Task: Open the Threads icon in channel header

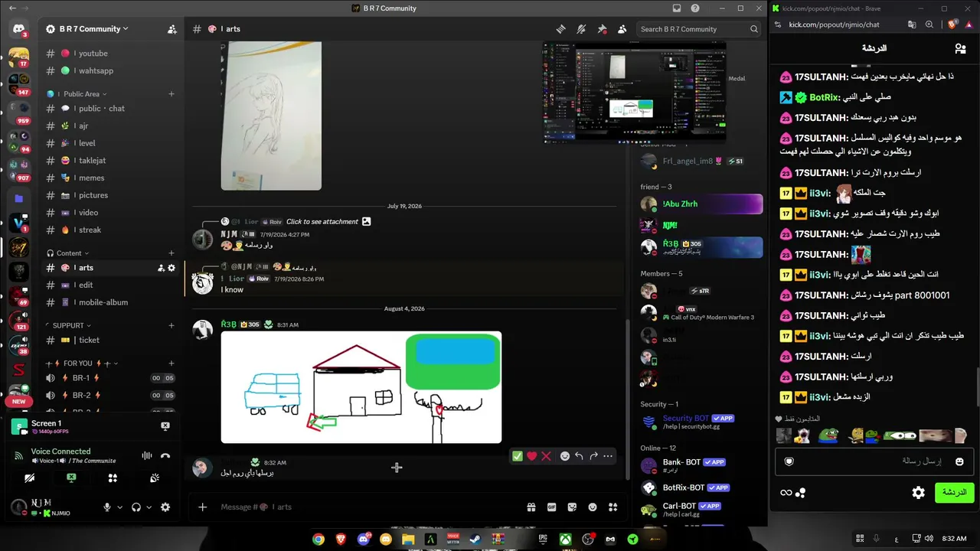Action: click(x=561, y=29)
